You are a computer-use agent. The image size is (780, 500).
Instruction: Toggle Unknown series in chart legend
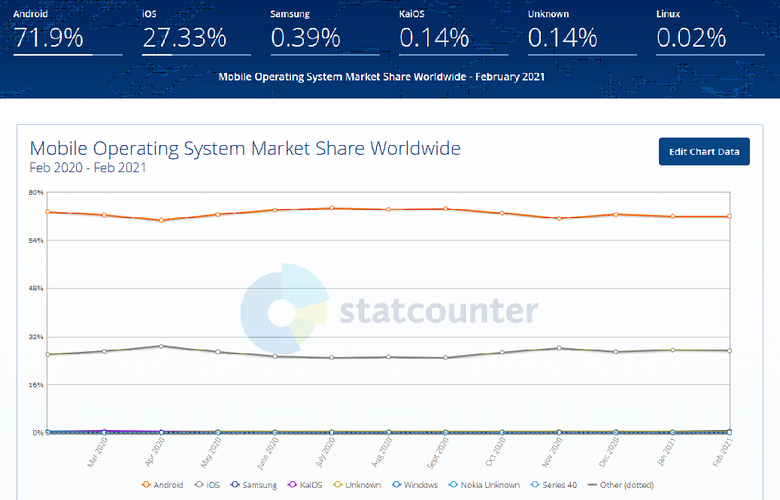[357, 485]
